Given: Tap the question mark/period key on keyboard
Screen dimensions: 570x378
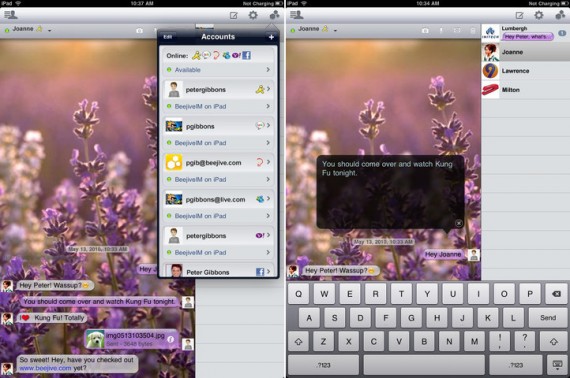Looking at the screenshot, I should click(525, 342).
